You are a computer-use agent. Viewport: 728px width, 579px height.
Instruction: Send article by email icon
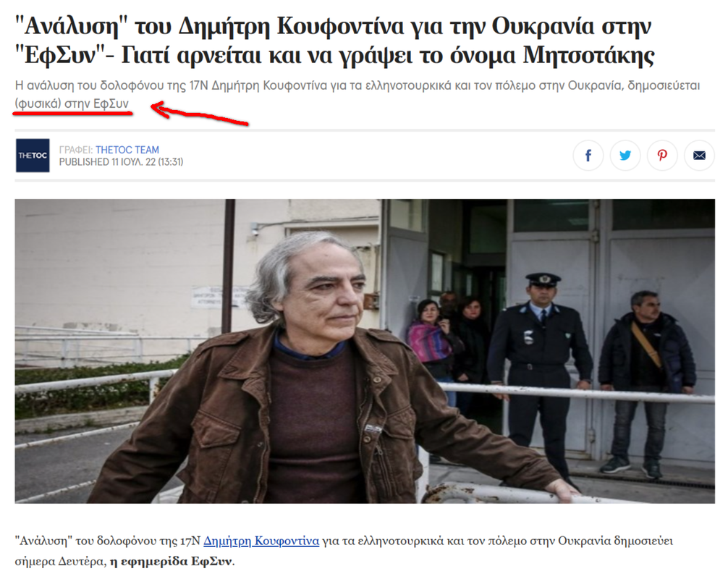pyautogui.click(x=699, y=156)
